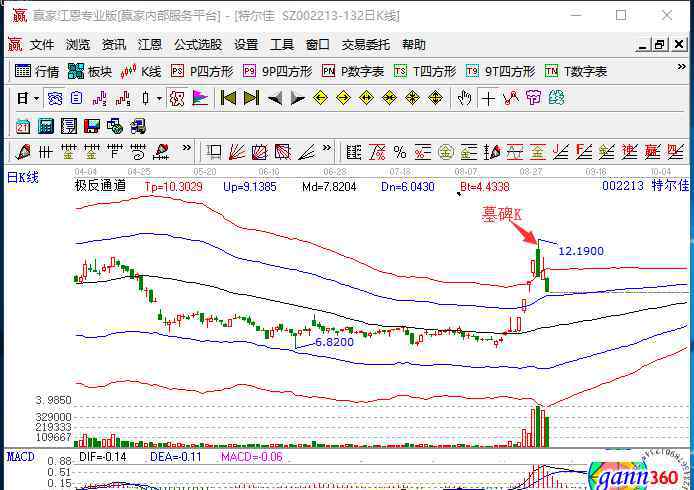Open the calculator icon
The image size is (694, 490).
coord(46,127)
